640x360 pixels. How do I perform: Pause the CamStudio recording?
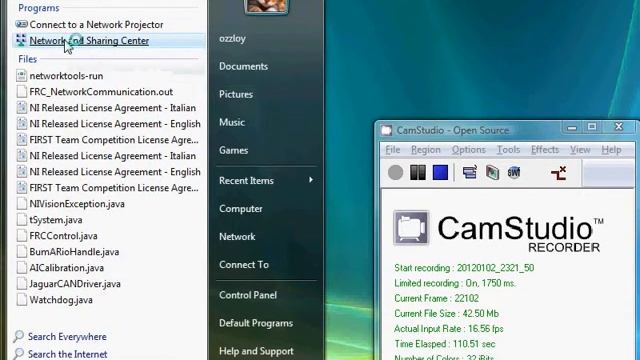(418, 172)
